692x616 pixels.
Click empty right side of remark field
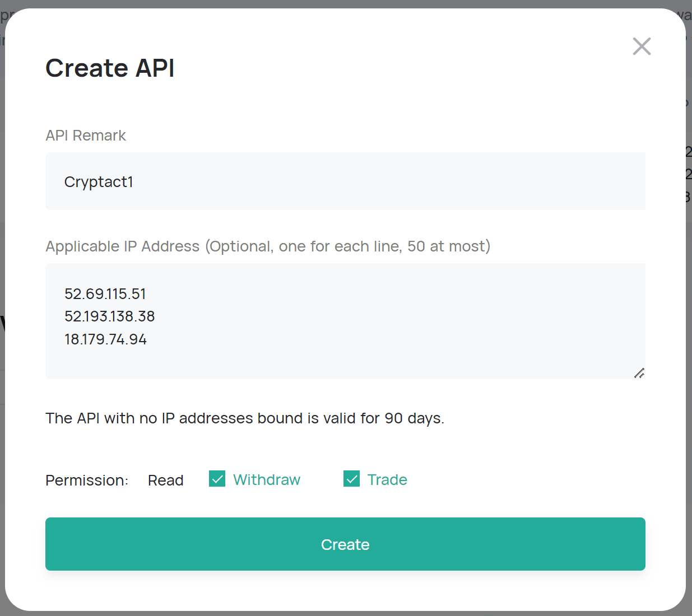pyautogui.click(x=504, y=181)
